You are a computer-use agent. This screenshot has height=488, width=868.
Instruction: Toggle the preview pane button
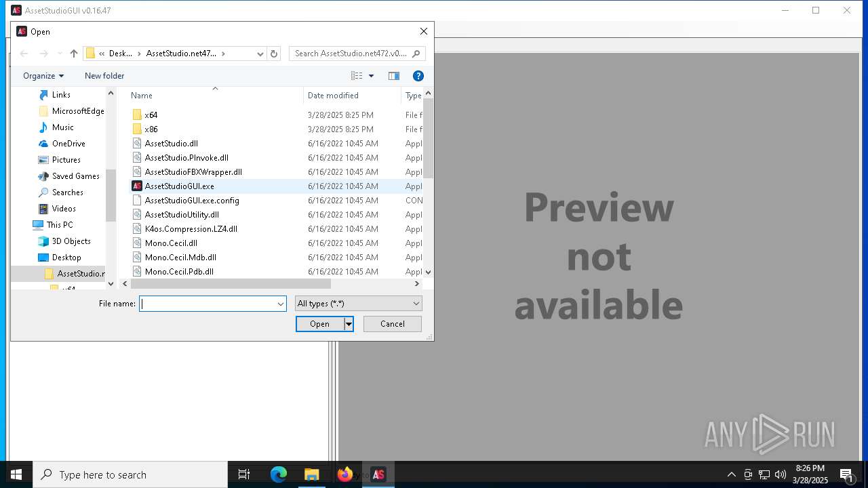click(x=394, y=76)
